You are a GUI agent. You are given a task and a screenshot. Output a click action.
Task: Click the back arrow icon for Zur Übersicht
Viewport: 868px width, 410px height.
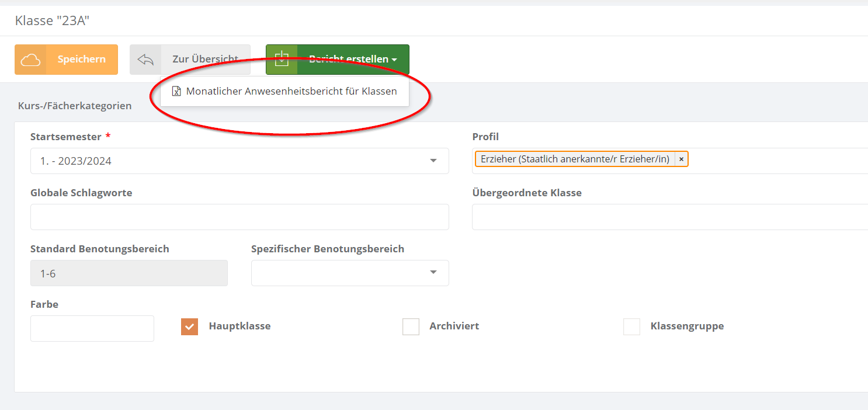[145, 60]
